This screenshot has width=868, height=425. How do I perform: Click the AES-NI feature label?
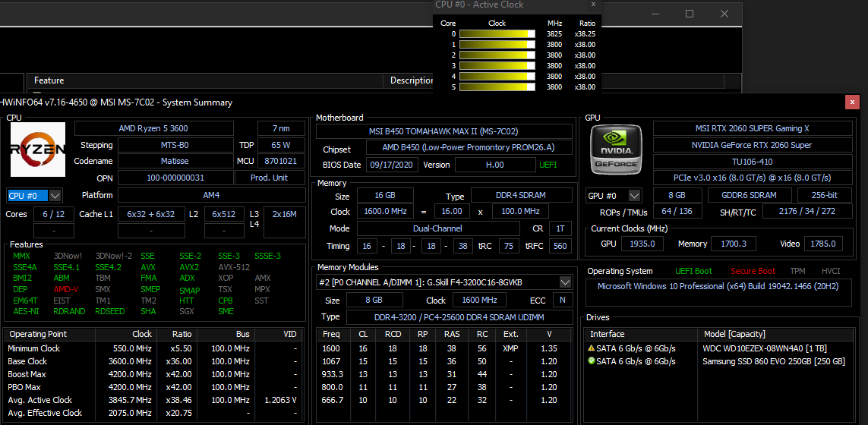click(27, 311)
